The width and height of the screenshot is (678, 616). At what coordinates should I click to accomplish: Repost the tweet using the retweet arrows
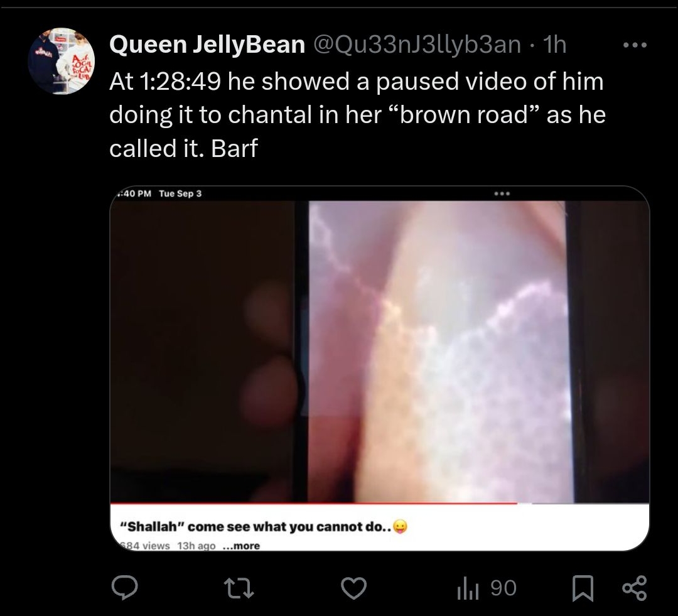pyautogui.click(x=239, y=588)
